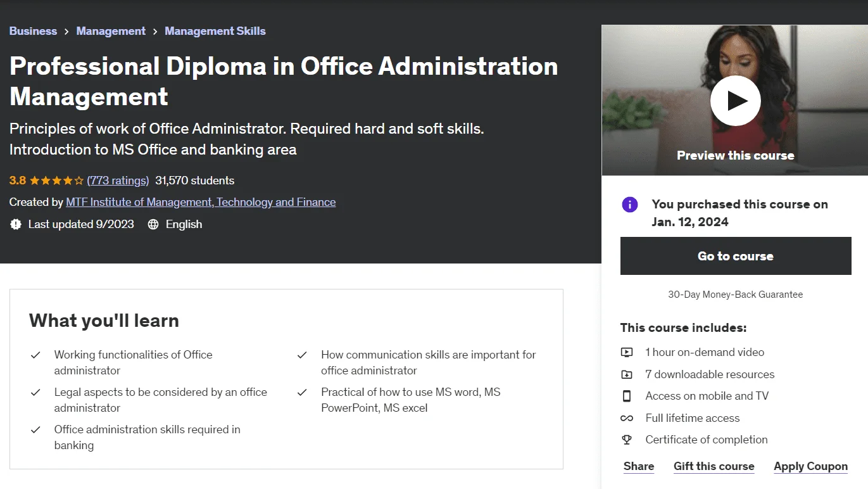The width and height of the screenshot is (868, 489).
Task: Play the course preview video
Action: click(734, 101)
